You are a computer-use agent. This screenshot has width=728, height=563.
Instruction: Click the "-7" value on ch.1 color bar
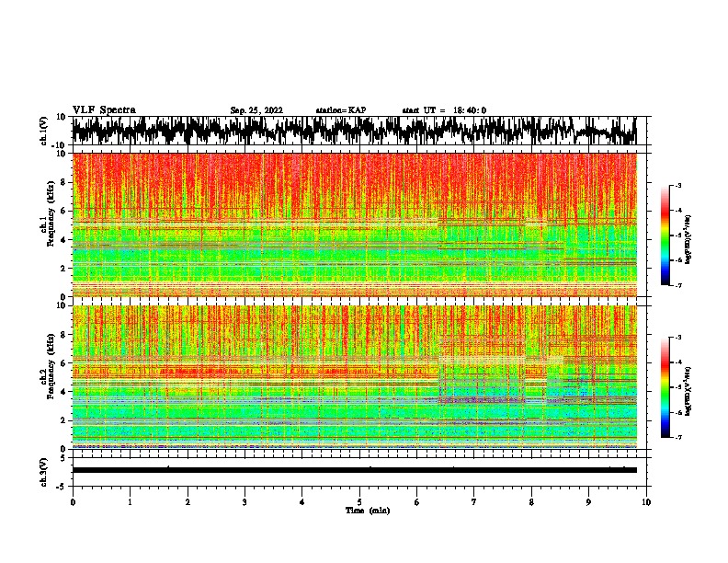point(677,285)
